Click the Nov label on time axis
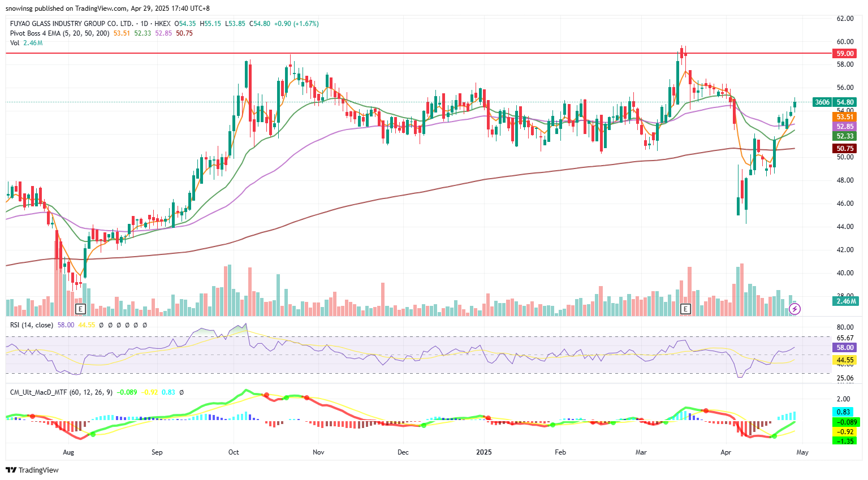Image resolution: width=868 pixels, height=480 pixels. 318,452
